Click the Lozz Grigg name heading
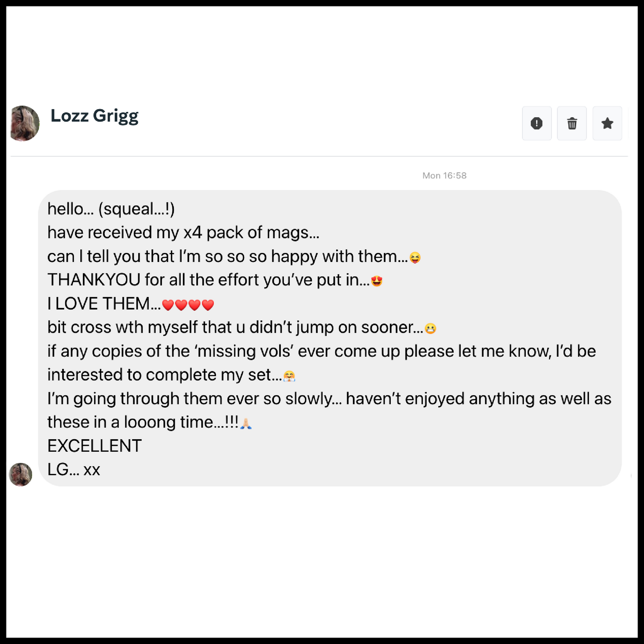Viewport: 644px width, 644px height. 94,116
